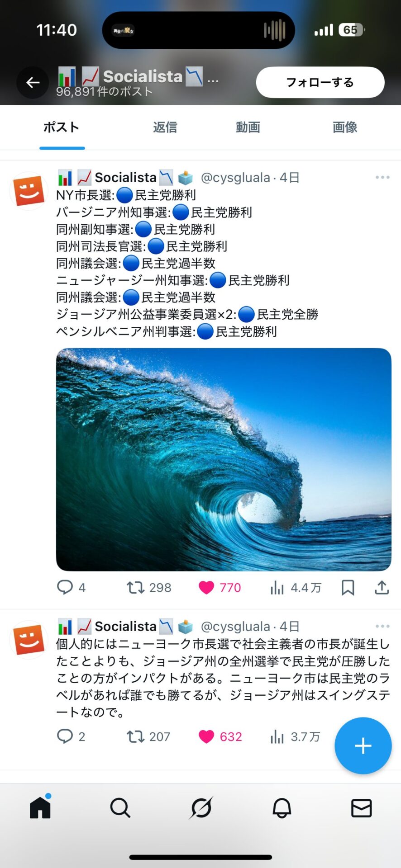Launch Grok from the bottom navigation
The width and height of the screenshot is (401, 868).
pyautogui.click(x=200, y=809)
